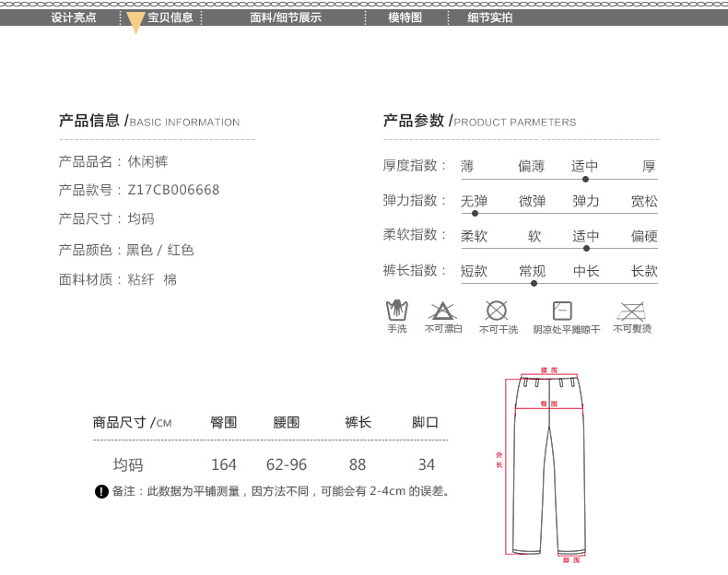Click the 腰围 column header
728x575 pixels.
coord(286,422)
